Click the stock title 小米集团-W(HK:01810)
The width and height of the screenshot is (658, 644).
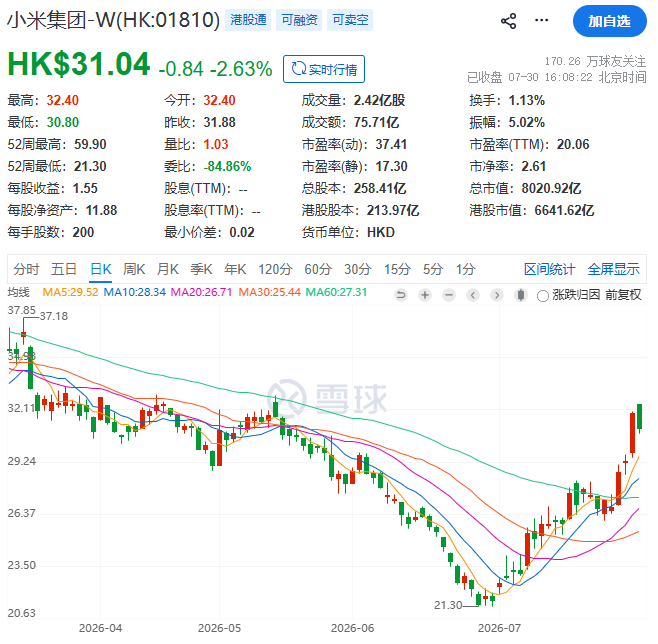(x=113, y=19)
